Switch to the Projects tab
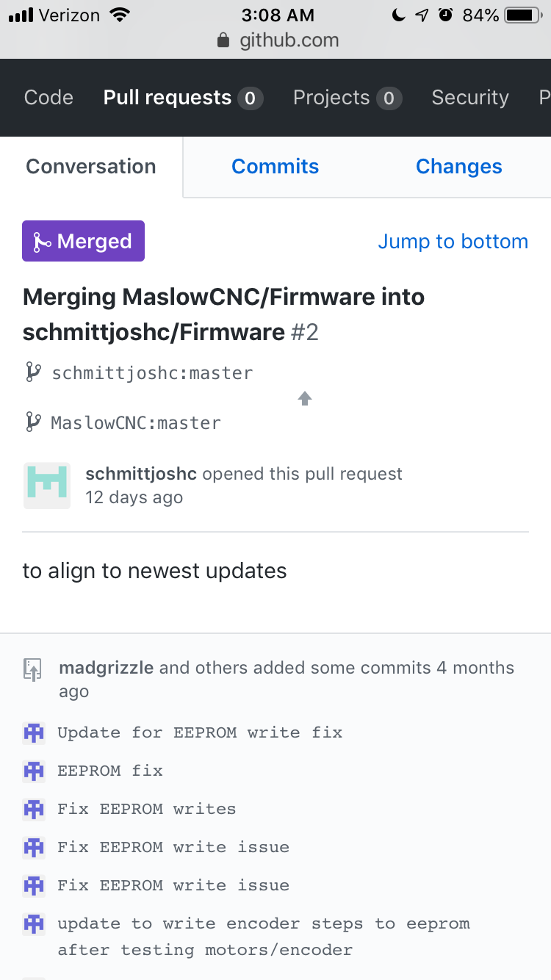The image size is (551, 980). coord(347,98)
